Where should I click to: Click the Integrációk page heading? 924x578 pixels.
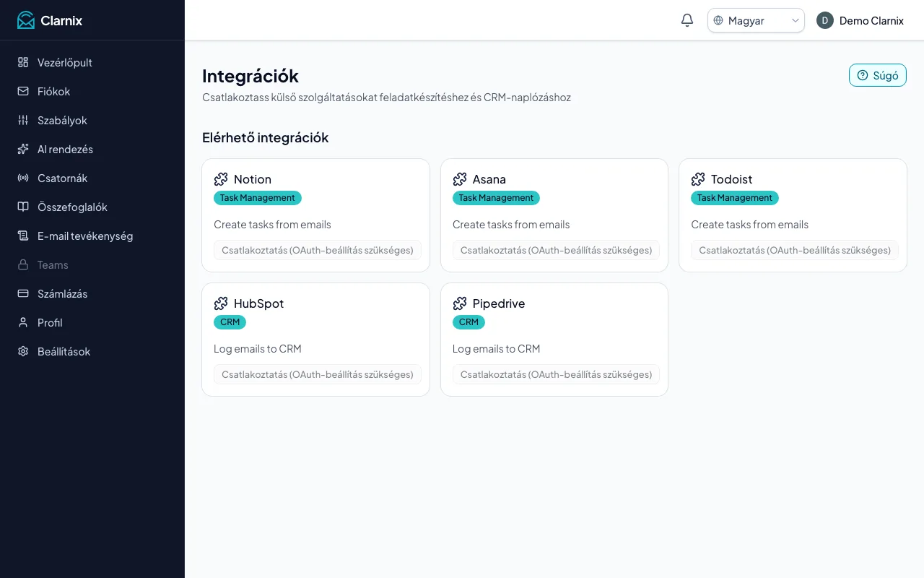(250, 76)
